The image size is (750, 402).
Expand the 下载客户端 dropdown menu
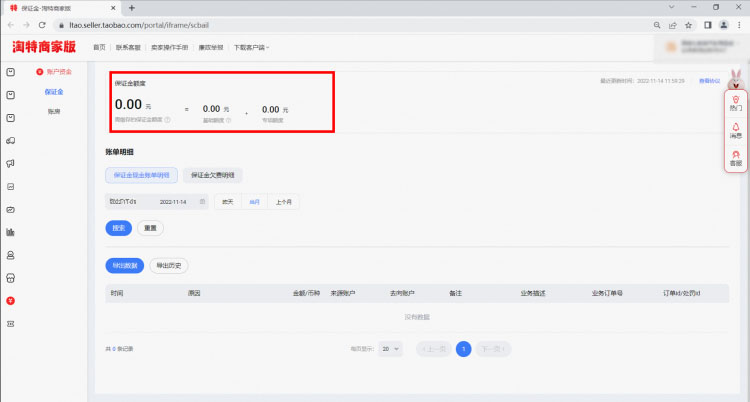pos(251,47)
